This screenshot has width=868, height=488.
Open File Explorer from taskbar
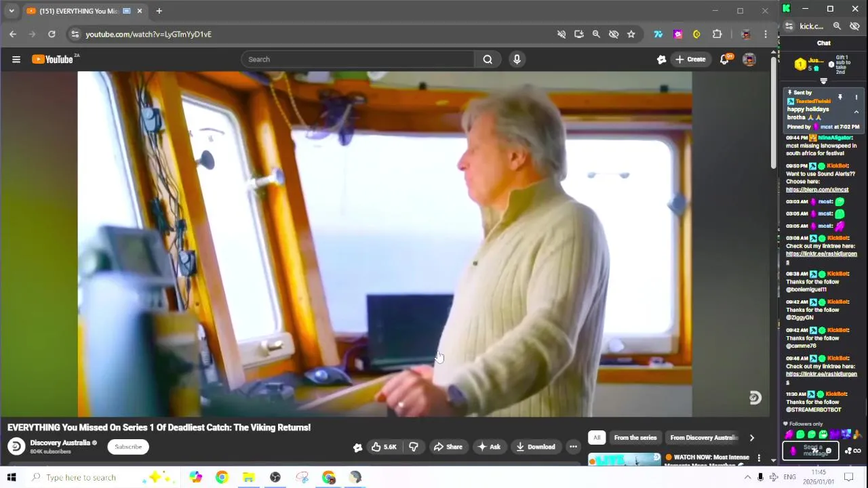pos(248,478)
